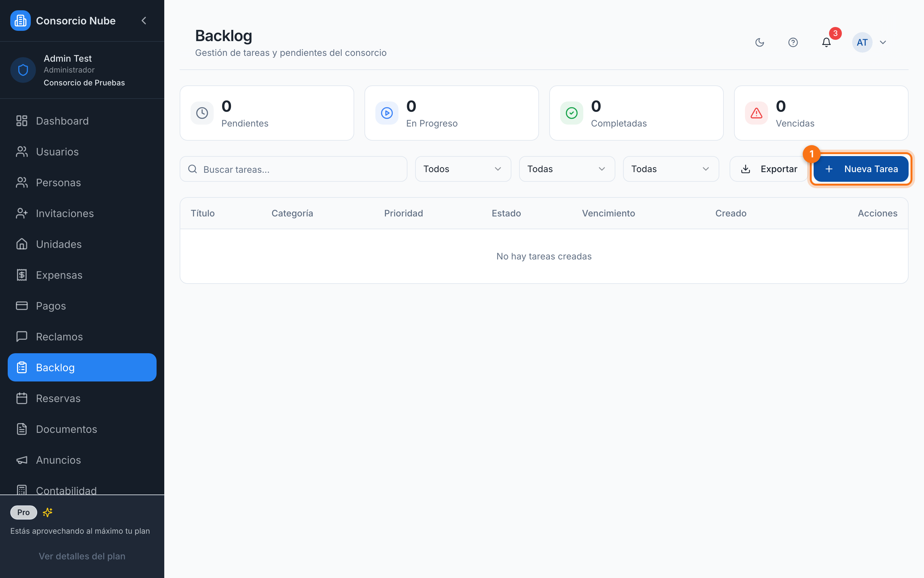Focus the Buscar tareas search field

pos(293,169)
